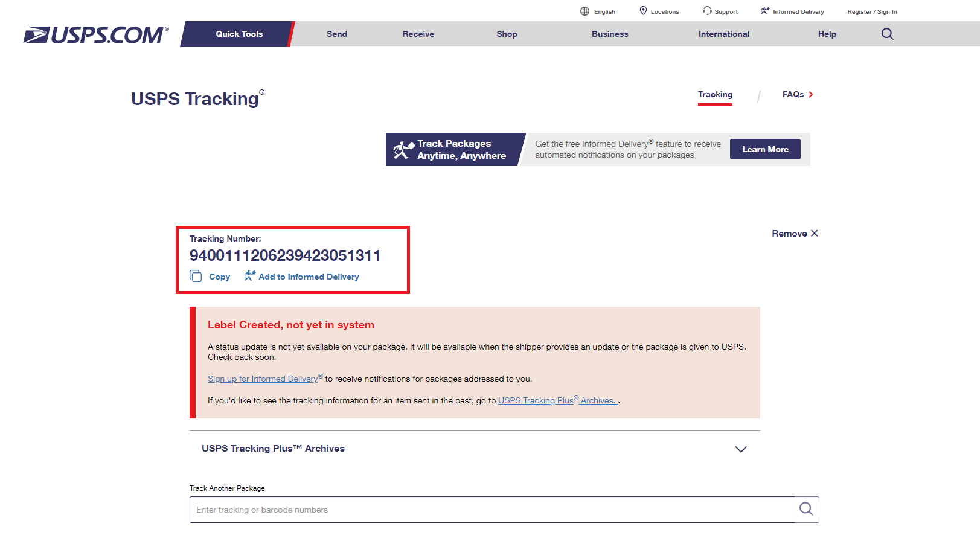Click the red arrow beside FAQs
Image resolution: width=980 pixels, height=544 pixels.
811,94
